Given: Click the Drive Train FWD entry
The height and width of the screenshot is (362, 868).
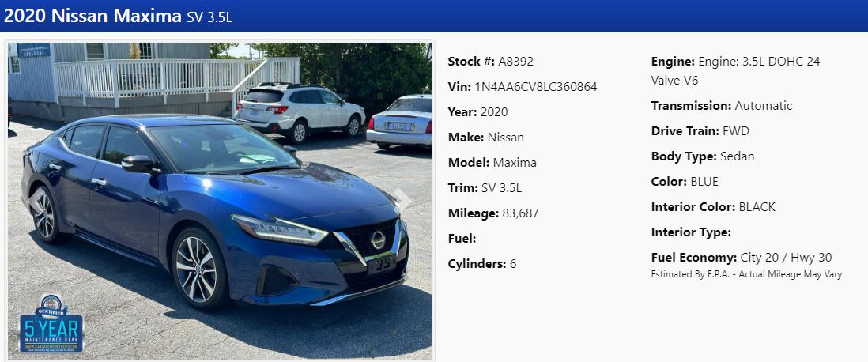Looking at the screenshot, I should tap(700, 131).
